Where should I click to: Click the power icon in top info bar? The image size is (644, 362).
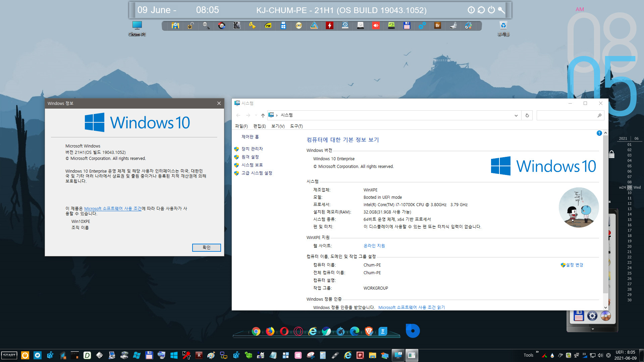pos(491,10)
